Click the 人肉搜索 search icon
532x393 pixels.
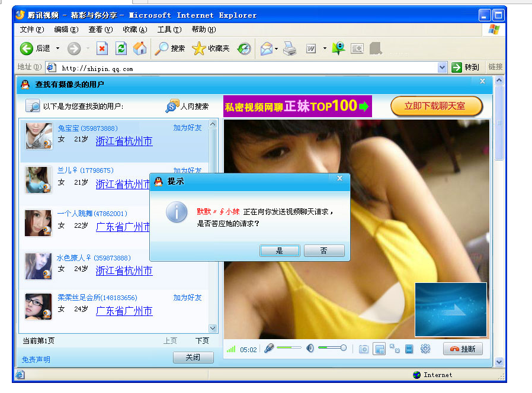171,106
